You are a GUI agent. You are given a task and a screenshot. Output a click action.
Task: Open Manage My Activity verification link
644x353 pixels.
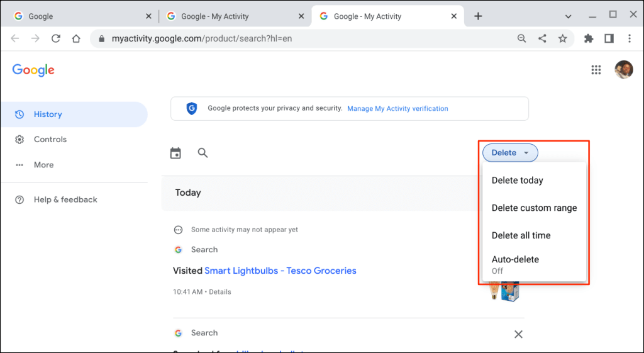point(397,109)
